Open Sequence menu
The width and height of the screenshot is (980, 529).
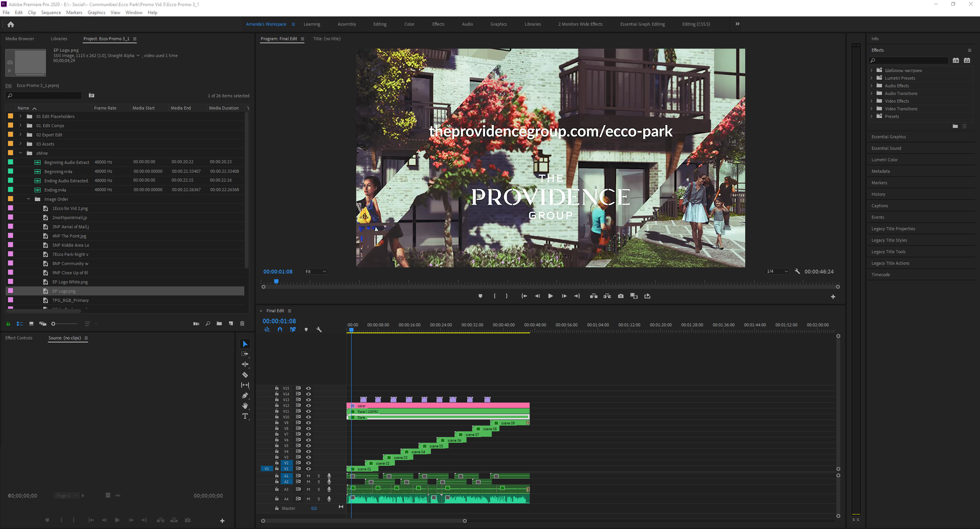point(51,13)
